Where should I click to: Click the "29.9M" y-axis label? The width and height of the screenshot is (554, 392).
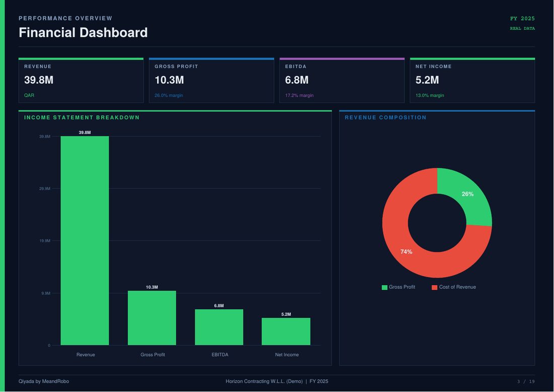click(45, 189)
